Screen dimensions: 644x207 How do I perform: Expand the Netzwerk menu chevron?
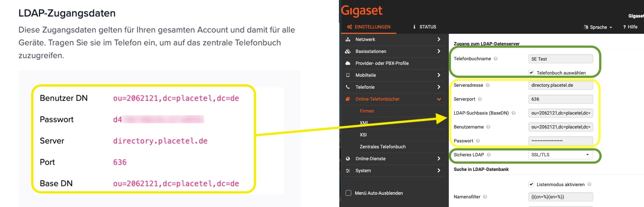click(x=439, y=39)
